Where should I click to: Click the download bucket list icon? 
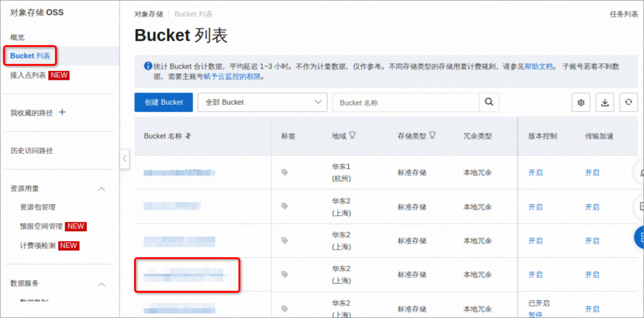pos(605,103)
